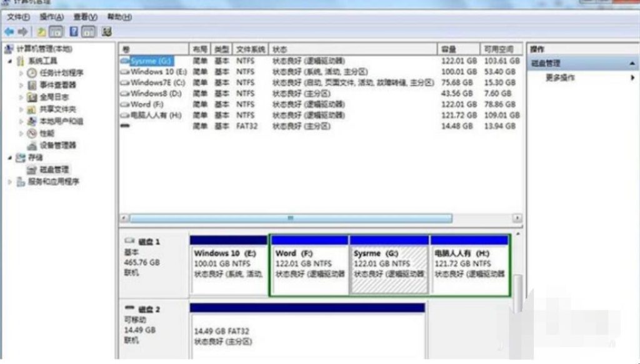Click the Back arrow in the toolbar
The image size is (640, 364).
pos(9,31)
